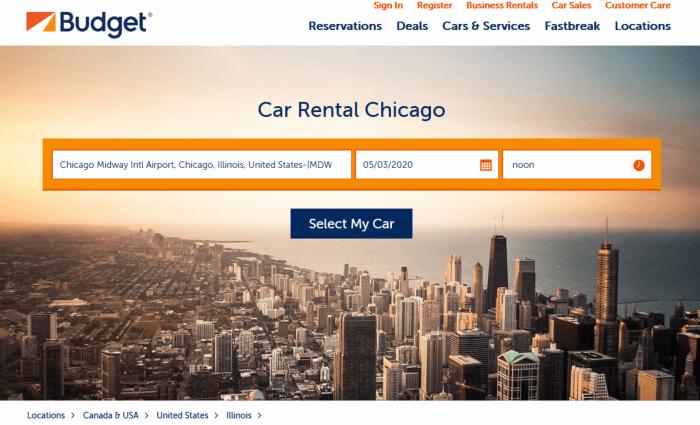
Task: Click the Select My Car button
Action: click(351, 224)
